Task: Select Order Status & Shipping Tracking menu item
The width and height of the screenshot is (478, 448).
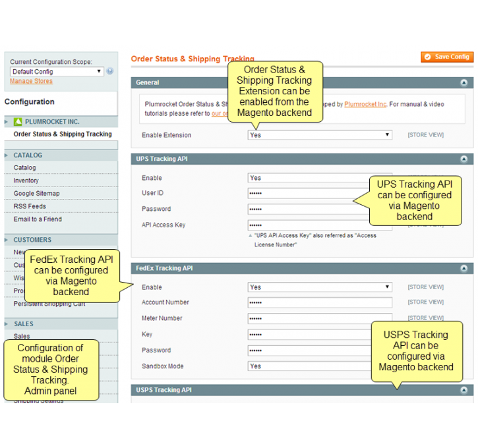Action: coord(63,134)
